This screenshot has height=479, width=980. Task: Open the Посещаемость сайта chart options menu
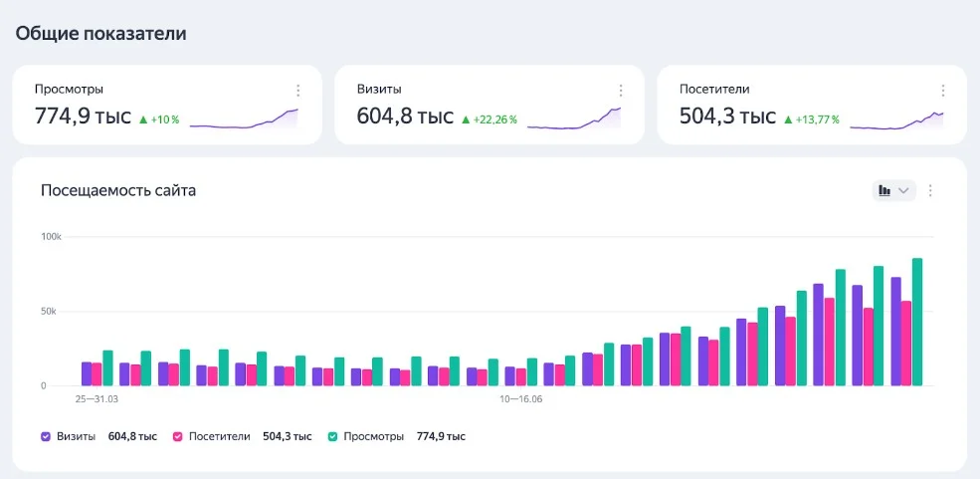[930, 191]
